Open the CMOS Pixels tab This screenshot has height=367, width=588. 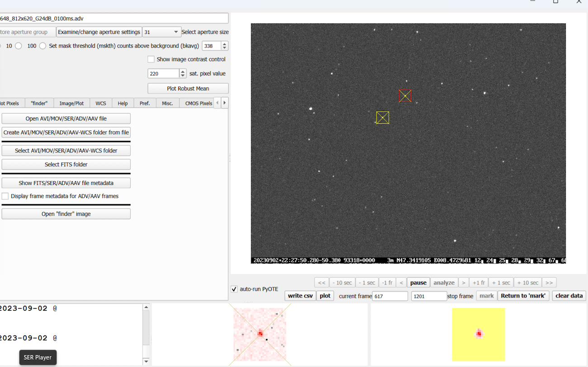coord(199,103)
